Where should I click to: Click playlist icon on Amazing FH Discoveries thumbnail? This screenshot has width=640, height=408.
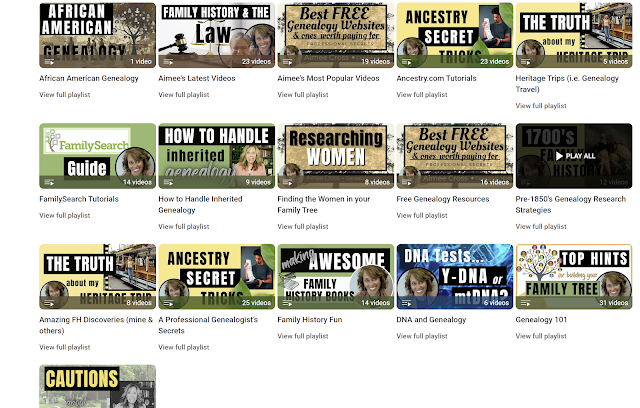49,303
